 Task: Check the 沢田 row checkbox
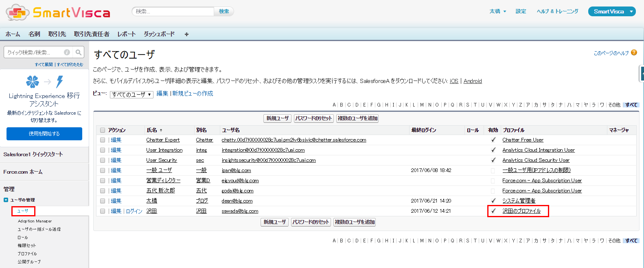click(x=103, y=211)
